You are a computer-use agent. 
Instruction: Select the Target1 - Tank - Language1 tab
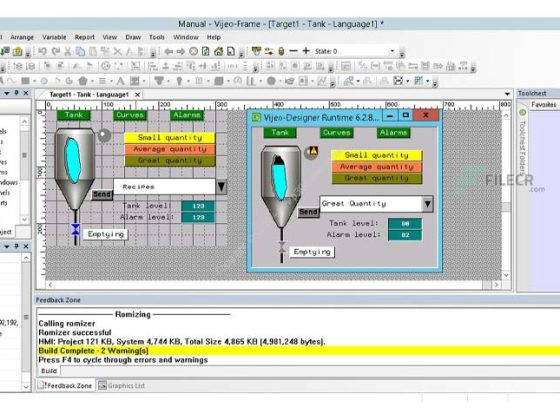tap(89, 95)
